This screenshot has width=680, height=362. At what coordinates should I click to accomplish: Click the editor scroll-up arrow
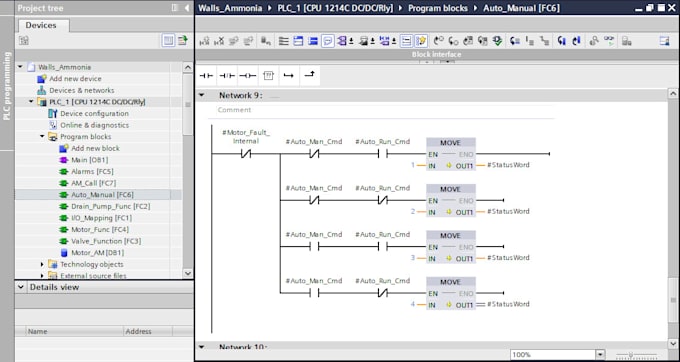[x=673, y=93]
